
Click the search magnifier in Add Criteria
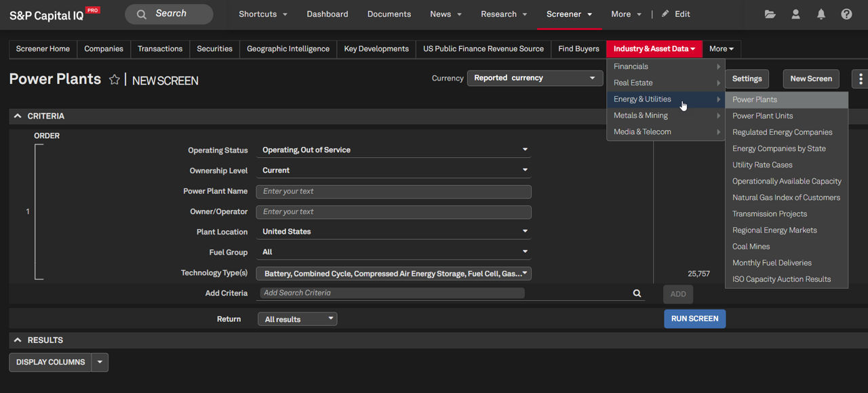(637, 293)
